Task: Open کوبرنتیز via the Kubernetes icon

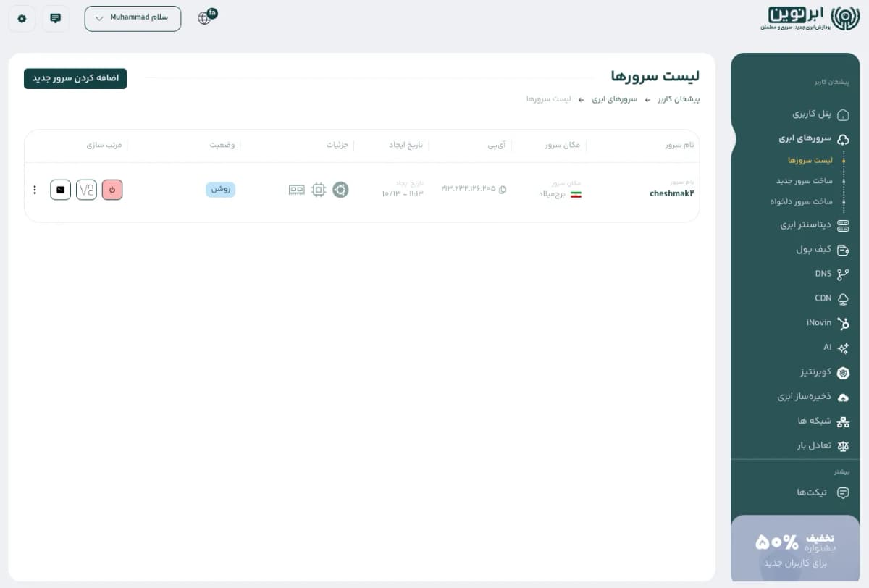Action: [841, 373]
